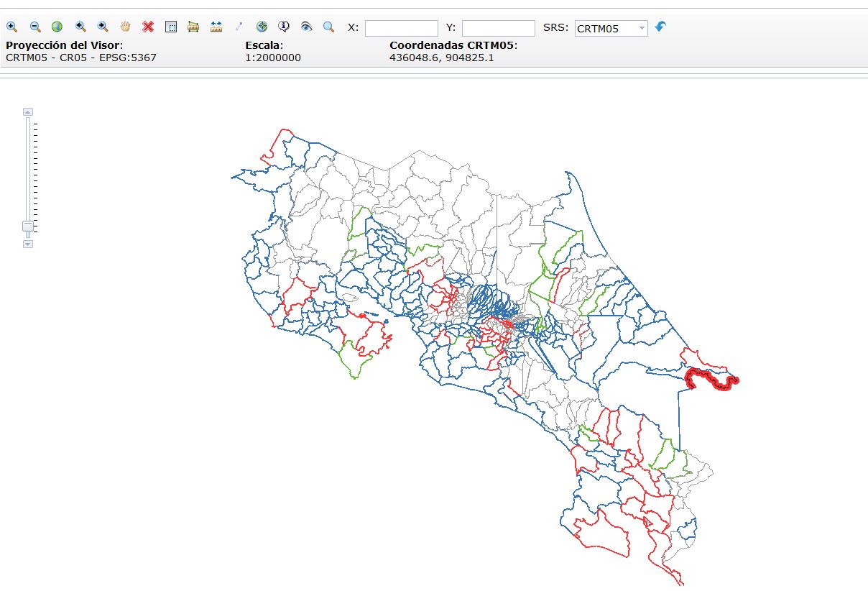Screen dimensions: 868x591
Task: Choose the rectangle selection tool
Action: point(171,27)
